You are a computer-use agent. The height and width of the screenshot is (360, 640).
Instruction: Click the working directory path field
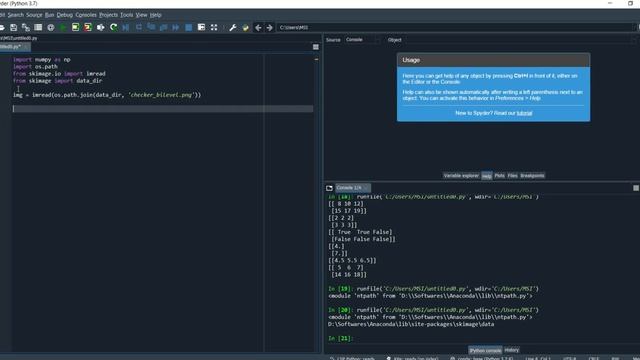[454, 27]
